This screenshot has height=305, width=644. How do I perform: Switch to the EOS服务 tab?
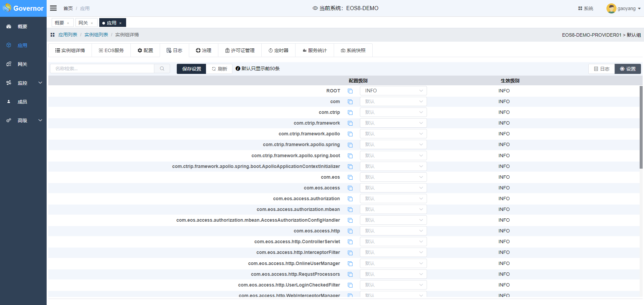tap(111, 50)
